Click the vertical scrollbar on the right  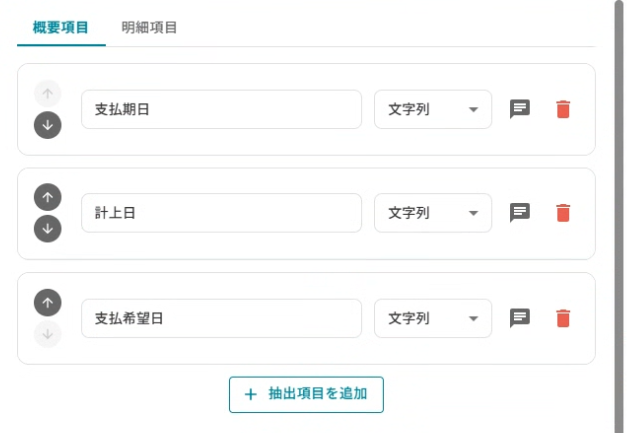click(618, 200)
